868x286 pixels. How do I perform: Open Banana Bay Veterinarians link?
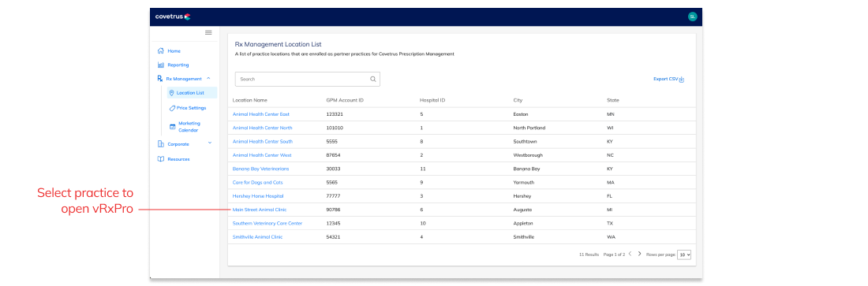tap(260, 169)
